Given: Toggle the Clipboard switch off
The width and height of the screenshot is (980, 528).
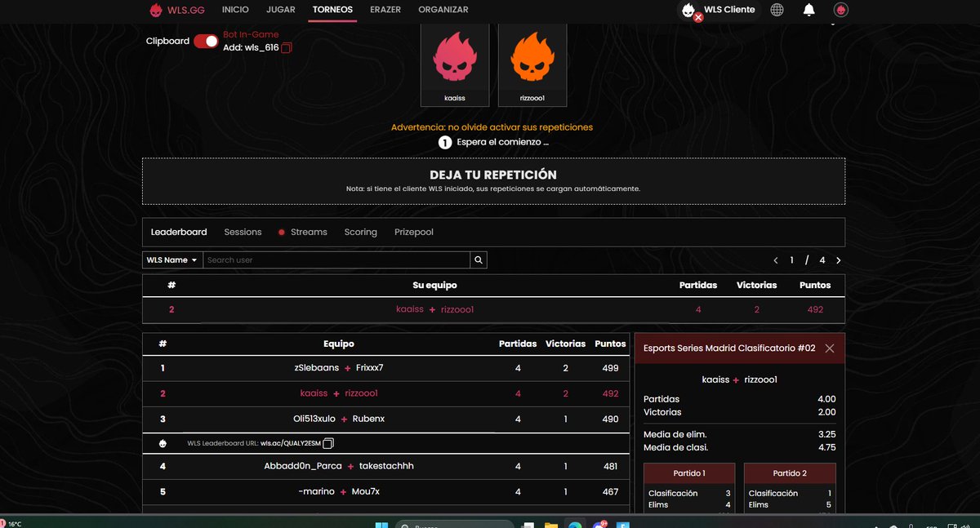Looking at the screenshot, I should (206, 41).
